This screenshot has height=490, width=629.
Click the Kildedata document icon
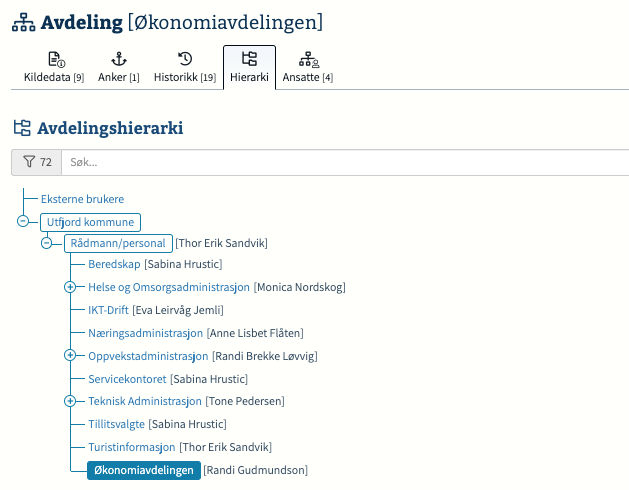57,59
